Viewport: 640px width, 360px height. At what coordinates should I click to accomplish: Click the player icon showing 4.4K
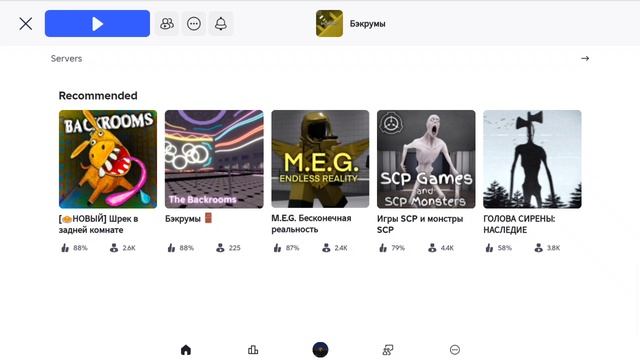(432, 248)
